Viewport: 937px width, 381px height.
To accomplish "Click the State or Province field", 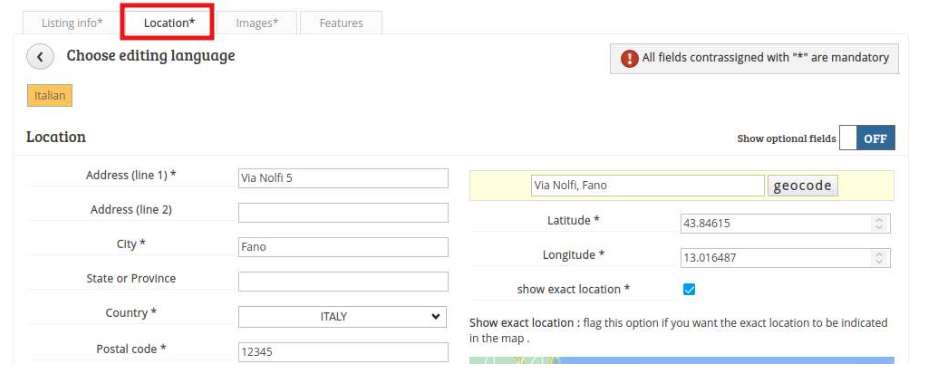I will 343,282.
